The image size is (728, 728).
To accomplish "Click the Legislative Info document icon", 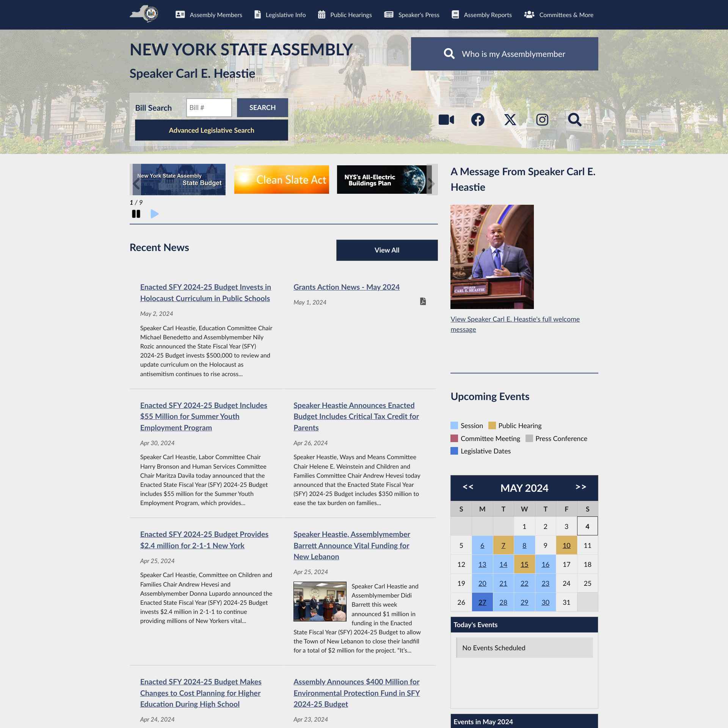I will [257, 15].
